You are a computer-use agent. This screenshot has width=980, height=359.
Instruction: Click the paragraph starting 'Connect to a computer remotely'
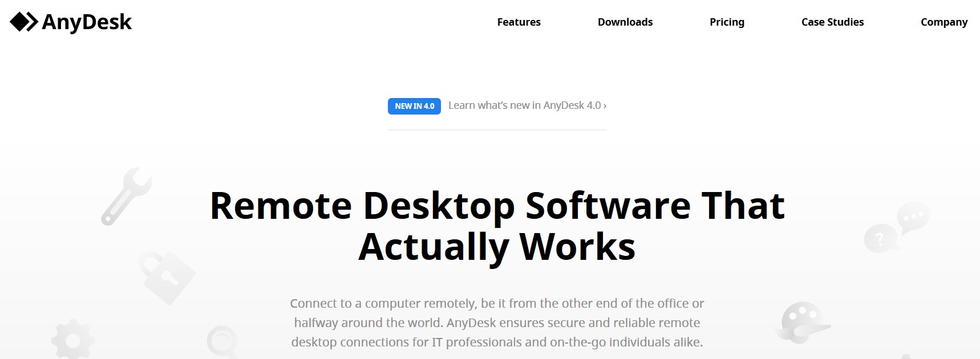(x=497, y=323)
